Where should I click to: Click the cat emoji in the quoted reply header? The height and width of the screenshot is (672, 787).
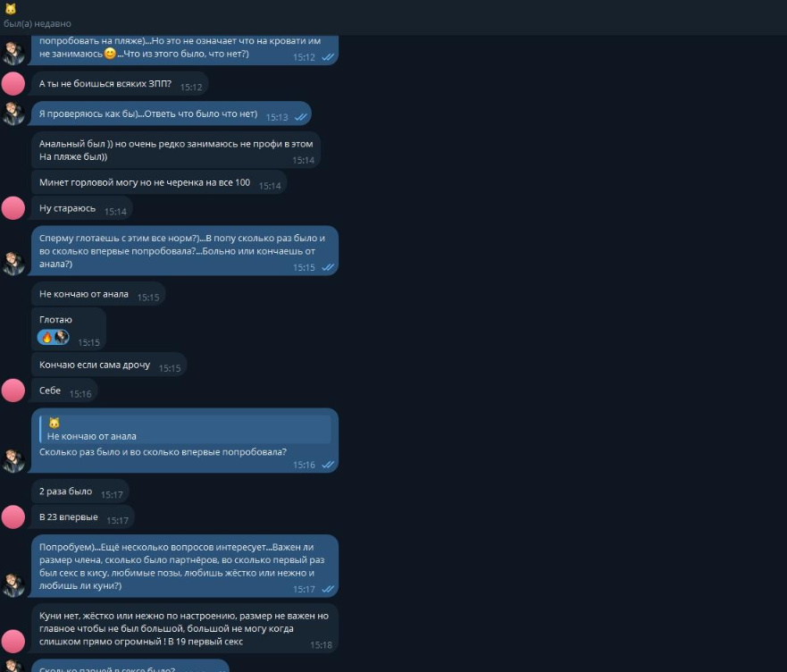(54, 423)
